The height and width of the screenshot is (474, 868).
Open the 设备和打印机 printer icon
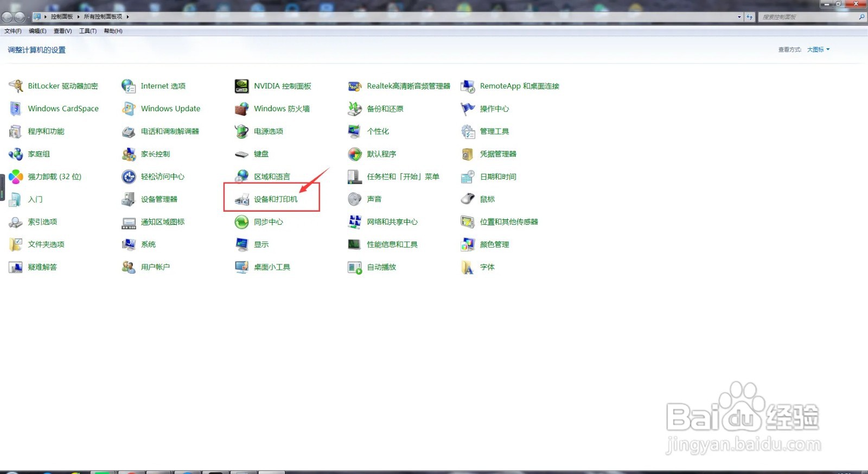[x=241, y=199]
